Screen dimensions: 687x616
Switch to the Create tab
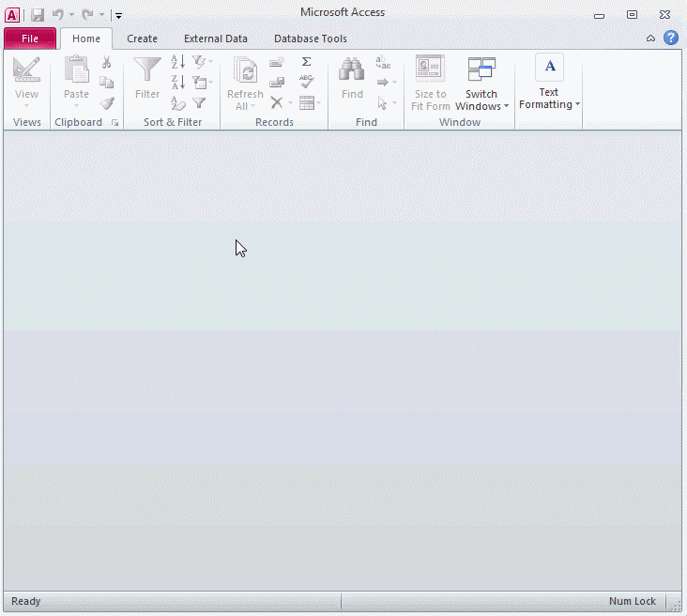click(142, 38)
